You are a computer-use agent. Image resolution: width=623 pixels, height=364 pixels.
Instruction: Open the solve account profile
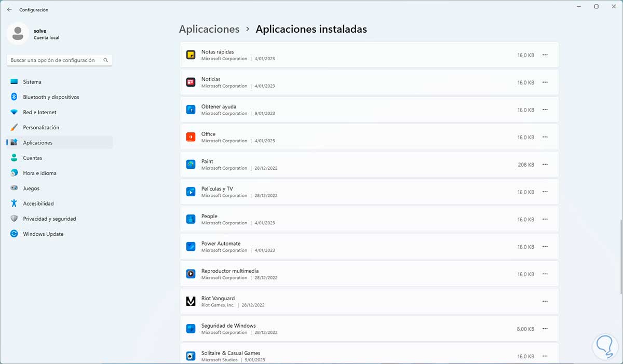pyautogui.click(x=34, y=34)
